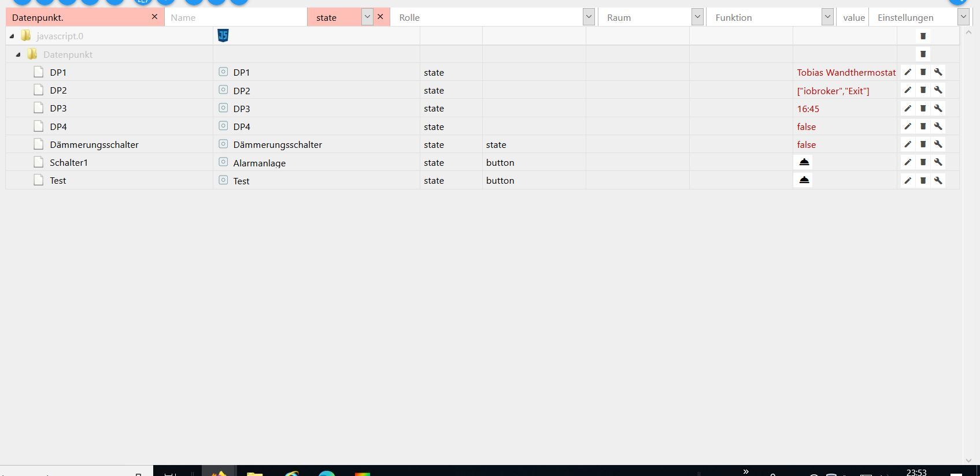Delete the Datenpunkt folder

923,54
